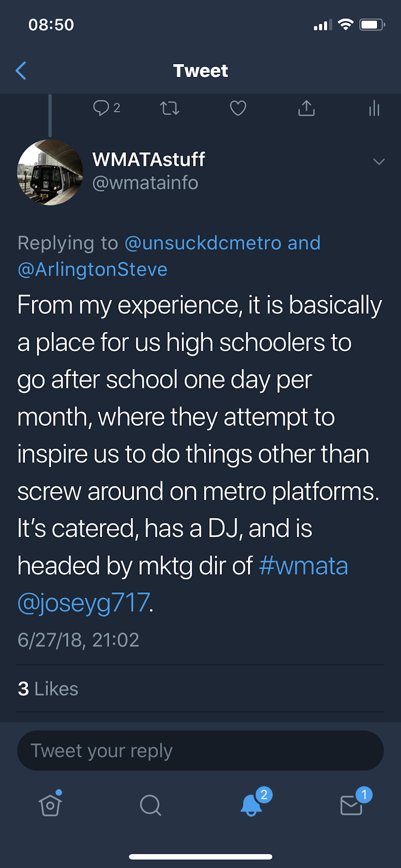Viewport: 401px width, 868px height.
Task: Open the @wmatainfo handle
Action: point(145,183)
